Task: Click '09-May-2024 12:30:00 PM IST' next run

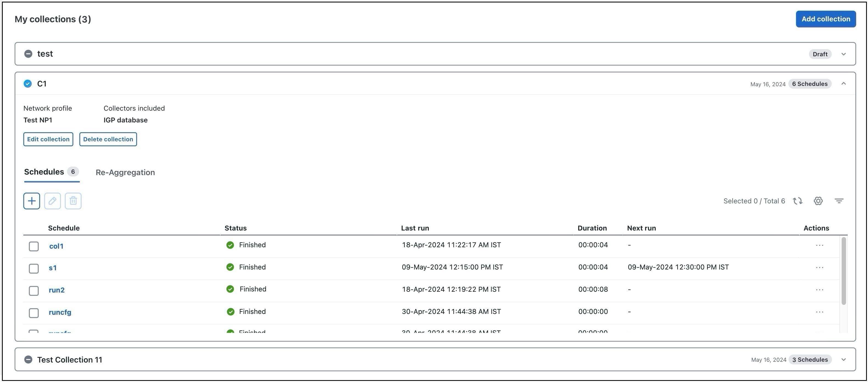Action: (678, 267)
